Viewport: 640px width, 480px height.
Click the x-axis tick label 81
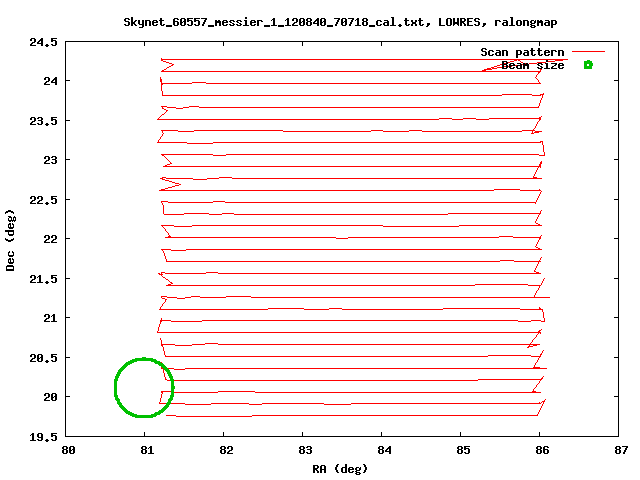[x=147, y=450]
